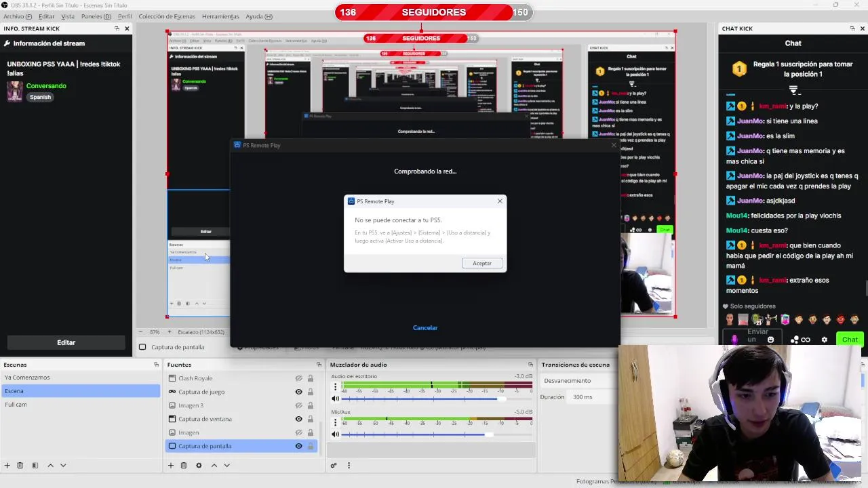The width and height of the screenshot is (868, 488).
Task: Open advanced audio properties gears icon
Action: click(334, 466)
